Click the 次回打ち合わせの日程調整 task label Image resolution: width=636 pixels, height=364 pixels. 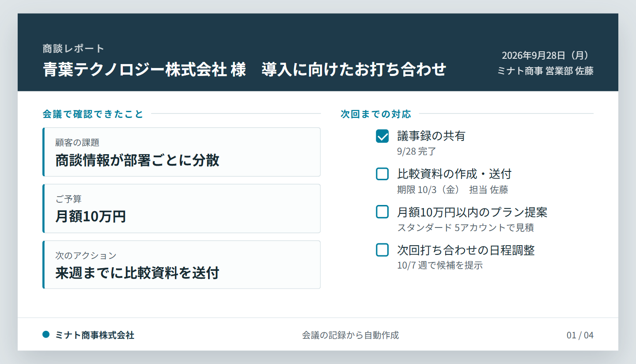coord(466,250)
